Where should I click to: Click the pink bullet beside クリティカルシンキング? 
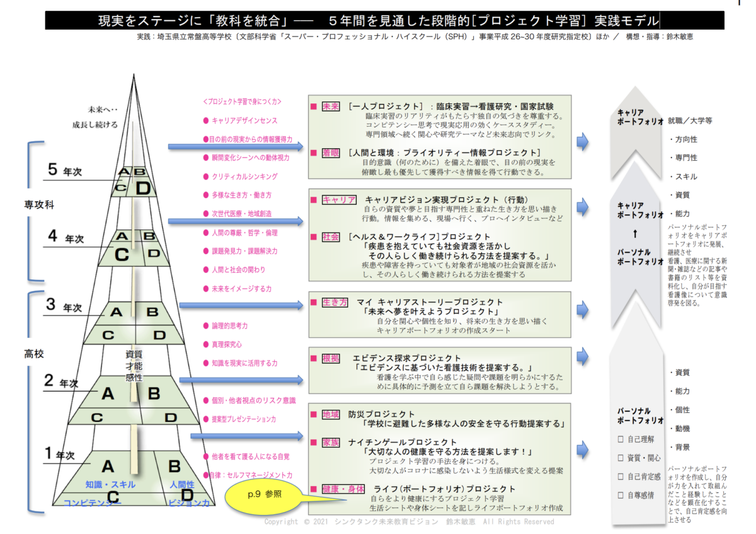(206, 177)
